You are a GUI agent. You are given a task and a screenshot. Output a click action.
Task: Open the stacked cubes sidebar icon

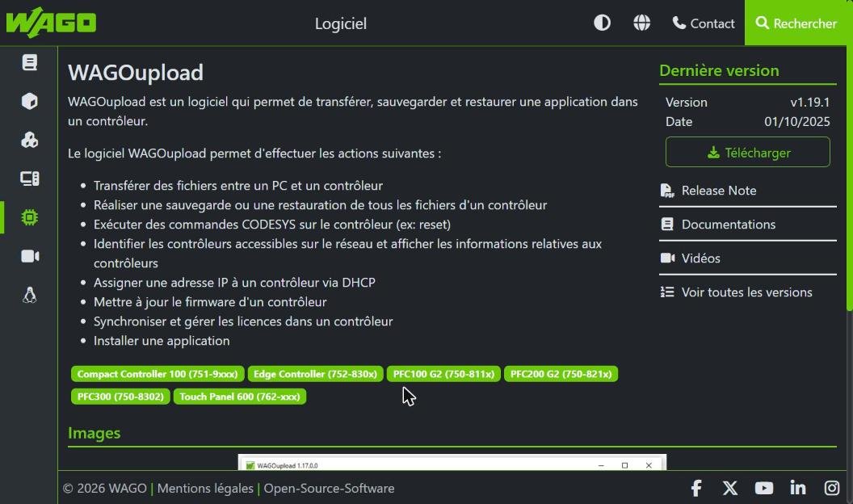pos(29,140)
